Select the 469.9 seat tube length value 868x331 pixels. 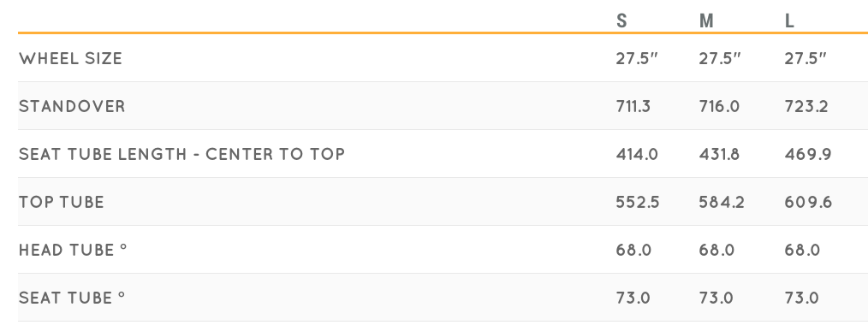808,154
